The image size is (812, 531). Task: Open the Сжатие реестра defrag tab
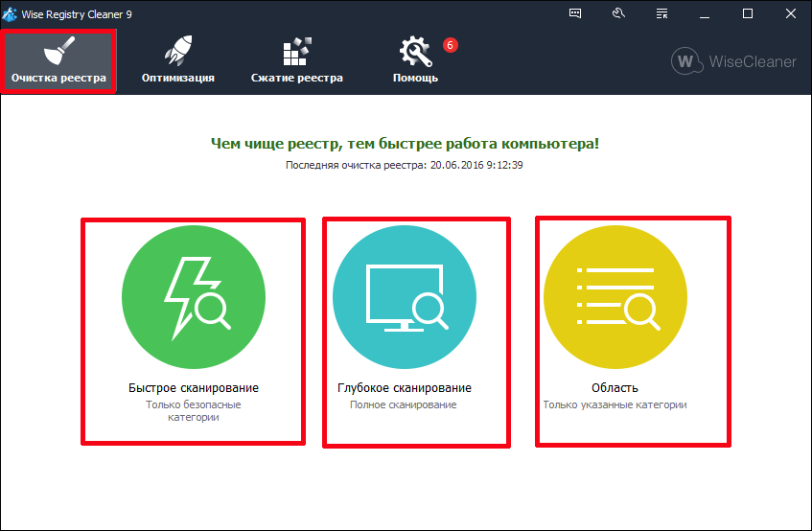click(296, 60)
